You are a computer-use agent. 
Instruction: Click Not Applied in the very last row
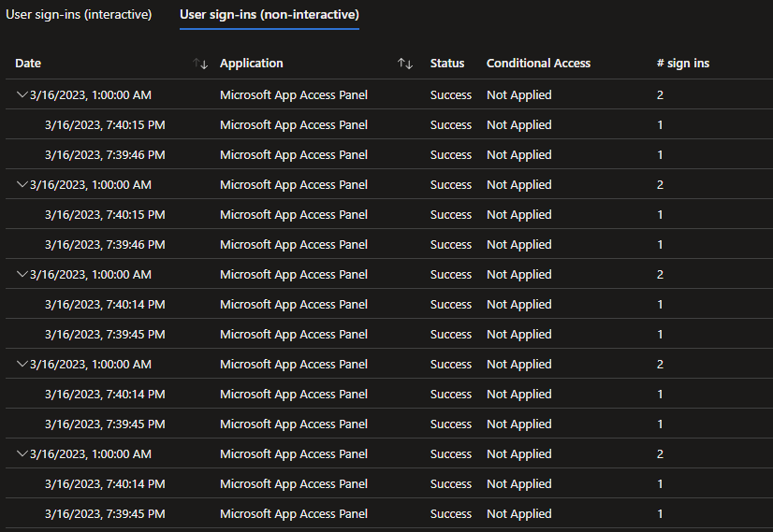[x=518, y=513]
